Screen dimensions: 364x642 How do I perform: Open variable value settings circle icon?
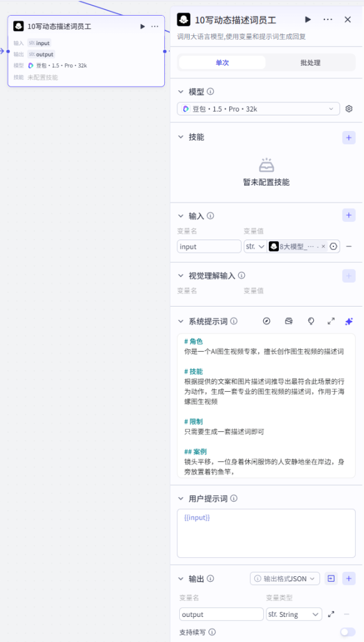pos(334,246)
